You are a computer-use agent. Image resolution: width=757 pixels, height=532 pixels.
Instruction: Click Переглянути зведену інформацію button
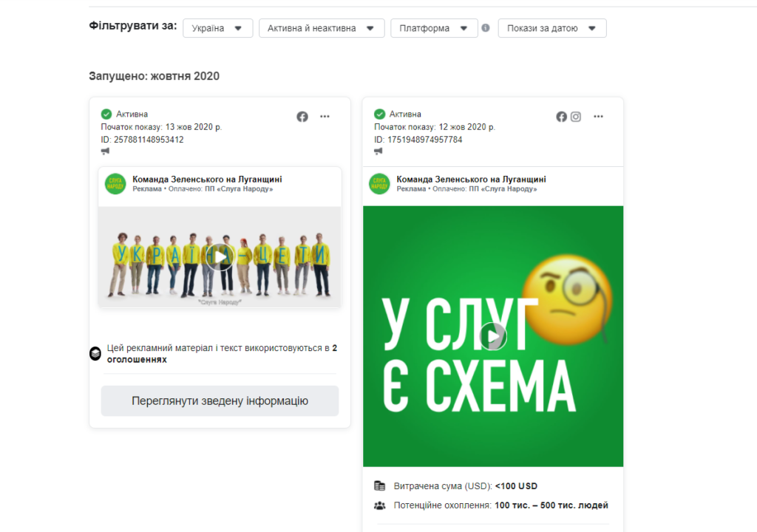click(220, 400)
